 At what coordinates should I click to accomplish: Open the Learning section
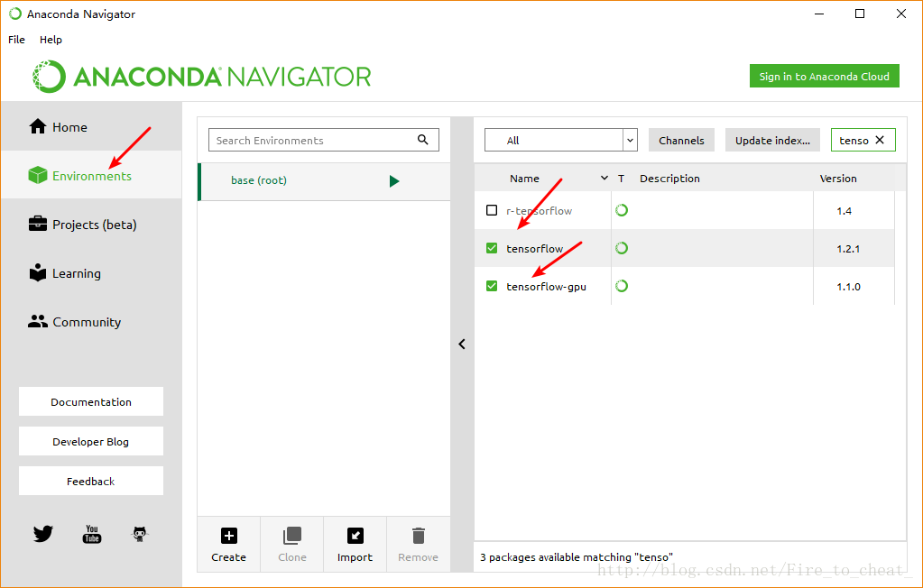point(91,273)
